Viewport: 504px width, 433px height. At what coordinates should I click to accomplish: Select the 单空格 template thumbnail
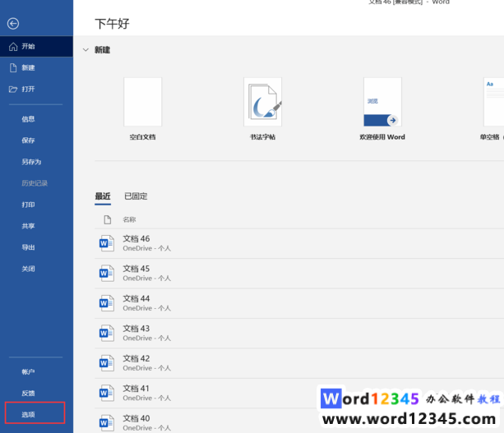pyautogui.click(x=493, y=102)
